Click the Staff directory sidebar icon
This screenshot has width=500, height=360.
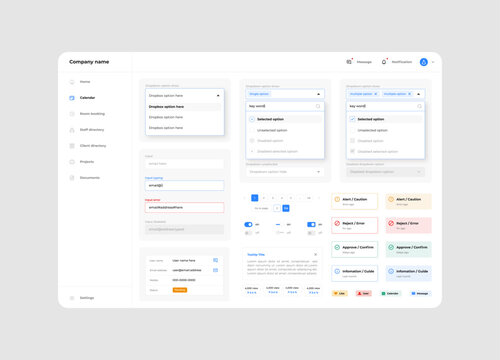tap(72, 130)
